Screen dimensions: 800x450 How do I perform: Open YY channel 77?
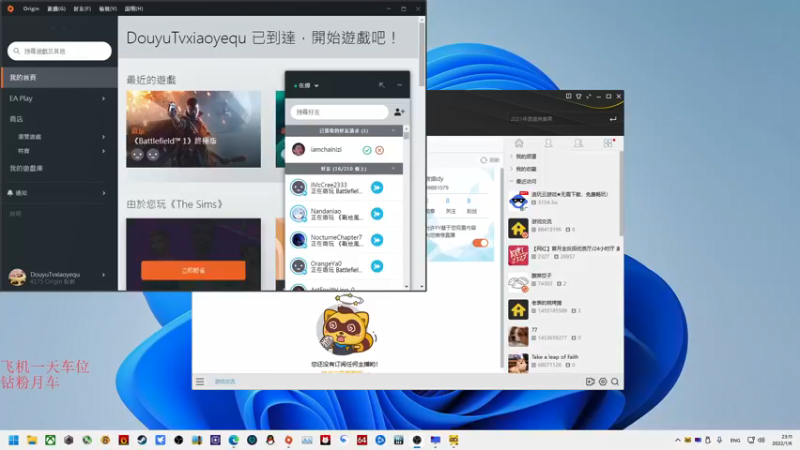coord(564,335)
